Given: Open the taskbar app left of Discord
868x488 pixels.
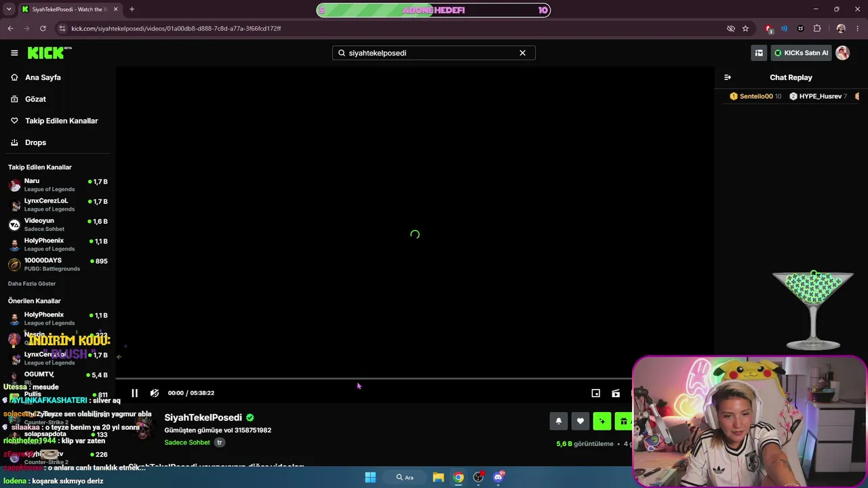Looking at the screenshot, I should tap(478, 477).
